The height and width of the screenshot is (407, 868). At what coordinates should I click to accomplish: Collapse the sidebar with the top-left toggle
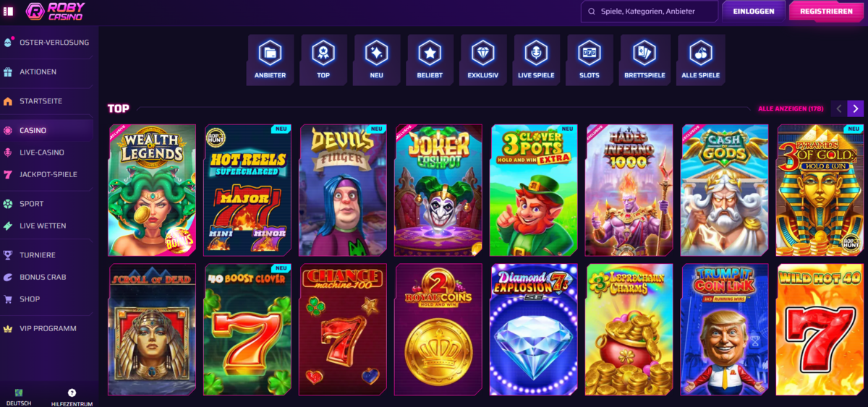9,11
